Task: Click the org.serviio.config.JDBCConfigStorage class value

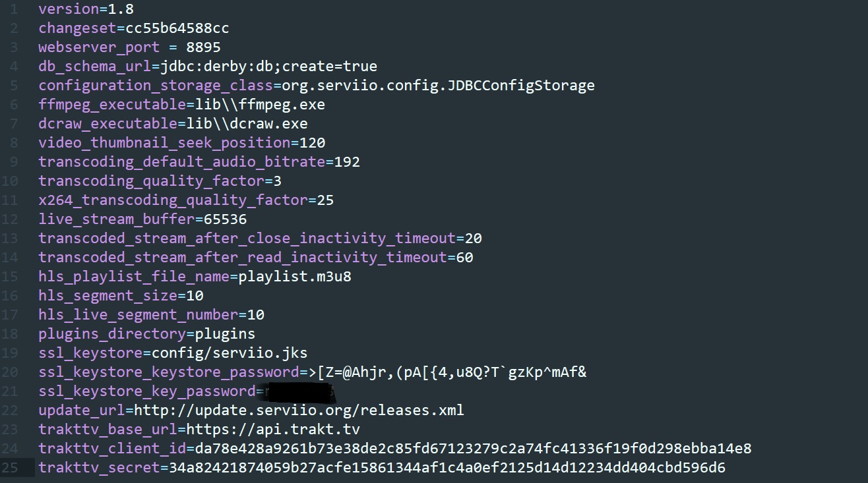Action: pos(438,86)
